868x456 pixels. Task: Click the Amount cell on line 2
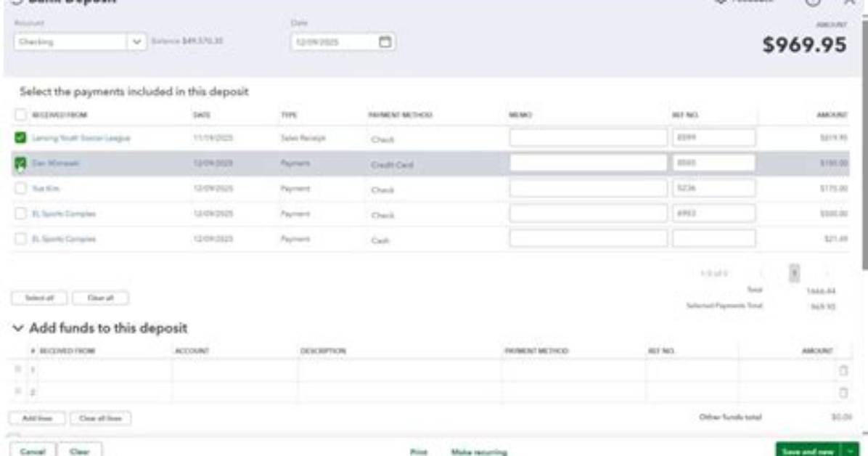[787, 393]
